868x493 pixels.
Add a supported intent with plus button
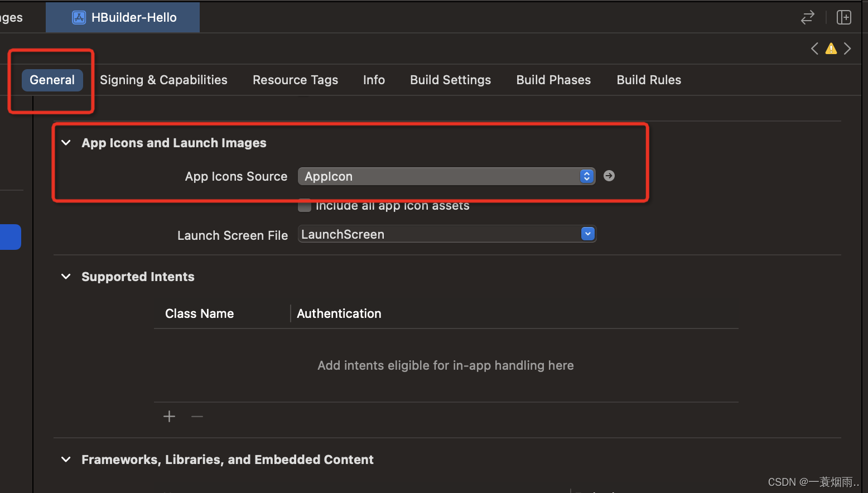click(x=169, y=416)
